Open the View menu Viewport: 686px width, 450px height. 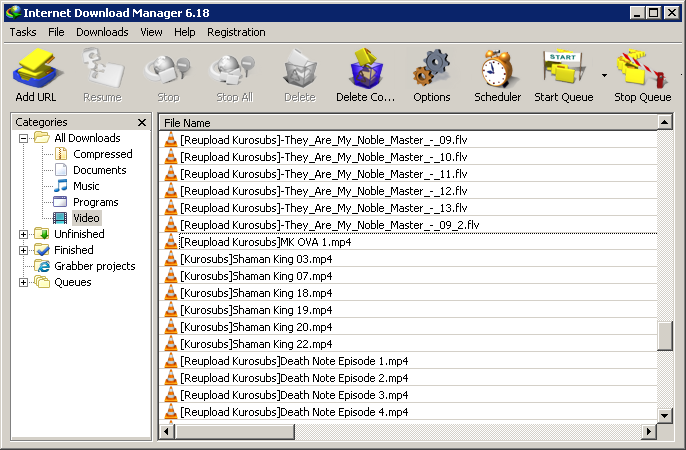tap(151, 32)
